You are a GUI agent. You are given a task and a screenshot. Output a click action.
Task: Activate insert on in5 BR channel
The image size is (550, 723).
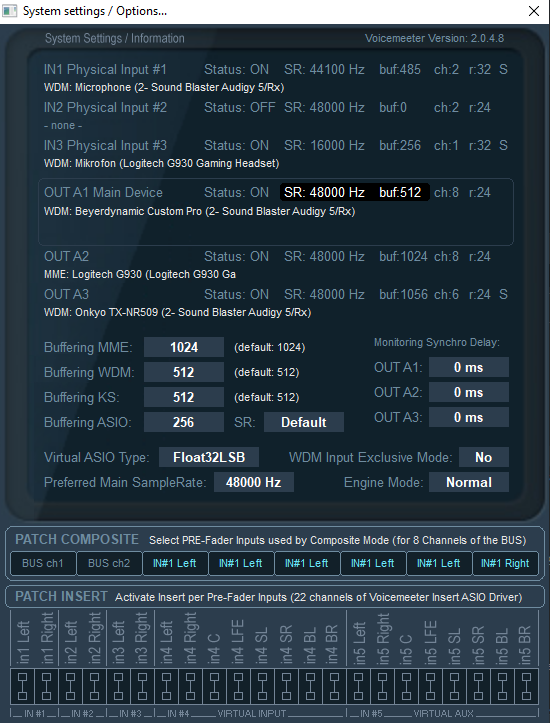tap(526, 687)
